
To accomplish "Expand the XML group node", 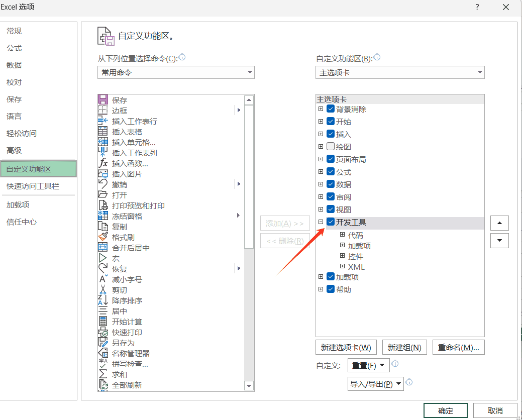I will 342,266.
